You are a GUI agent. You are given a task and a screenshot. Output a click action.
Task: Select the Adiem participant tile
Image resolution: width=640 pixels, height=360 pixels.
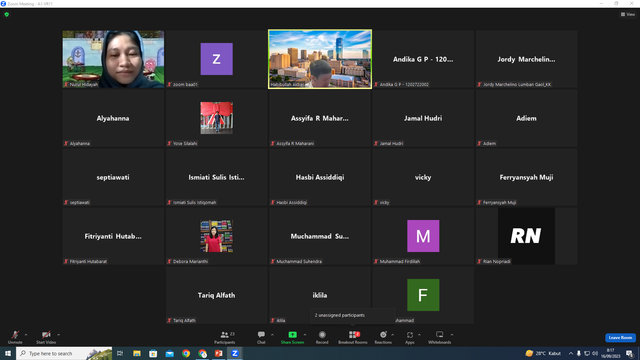click(x=527, y=118)
